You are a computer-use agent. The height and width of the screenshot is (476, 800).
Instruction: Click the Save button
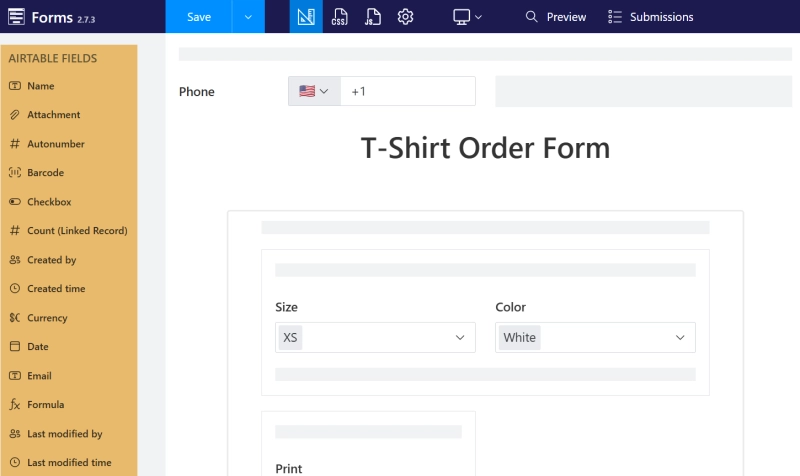click(x=198, y=16)
